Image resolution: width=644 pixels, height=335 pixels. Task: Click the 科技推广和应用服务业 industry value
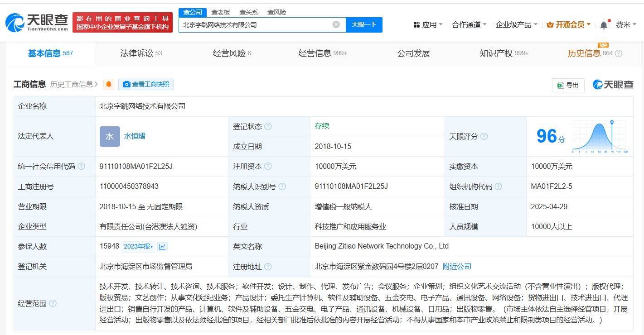[350, 226]
